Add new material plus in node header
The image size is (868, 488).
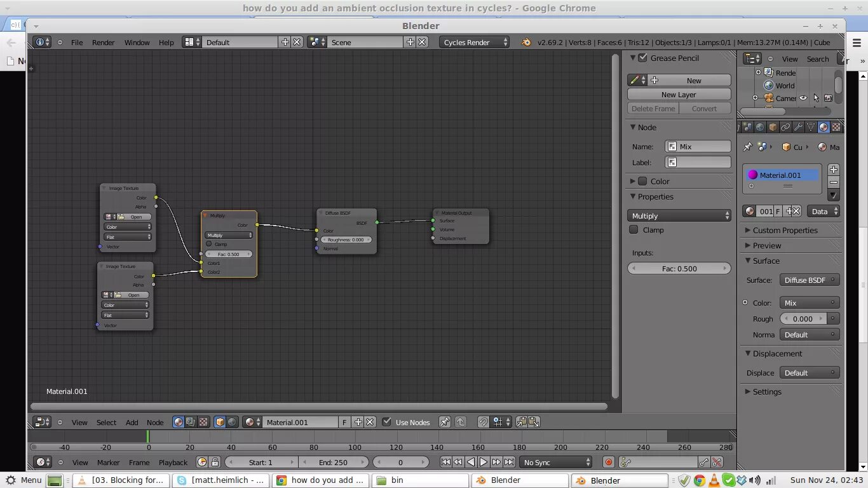(358, 422)
